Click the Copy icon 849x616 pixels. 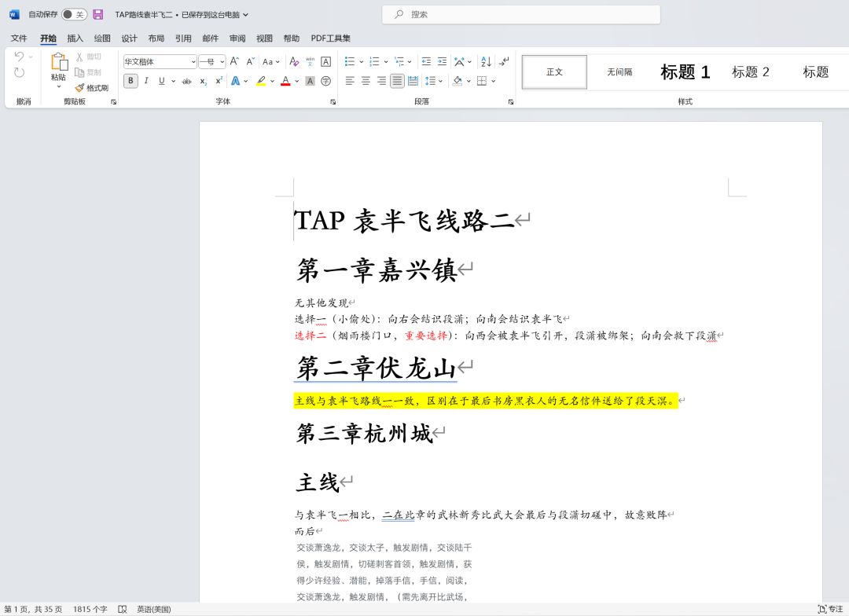[x=78, y=72]
